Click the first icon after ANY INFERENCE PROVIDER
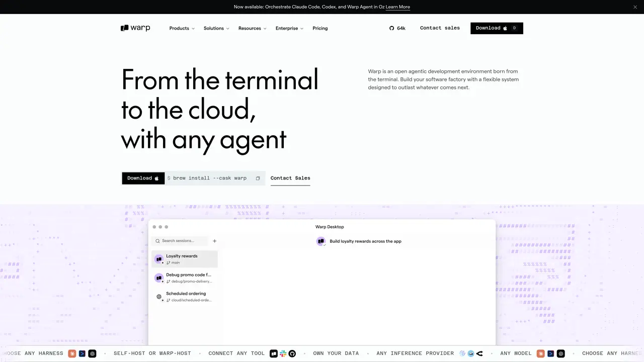The width and height of the screenshot is (644, 362). (x=462, y=353)
